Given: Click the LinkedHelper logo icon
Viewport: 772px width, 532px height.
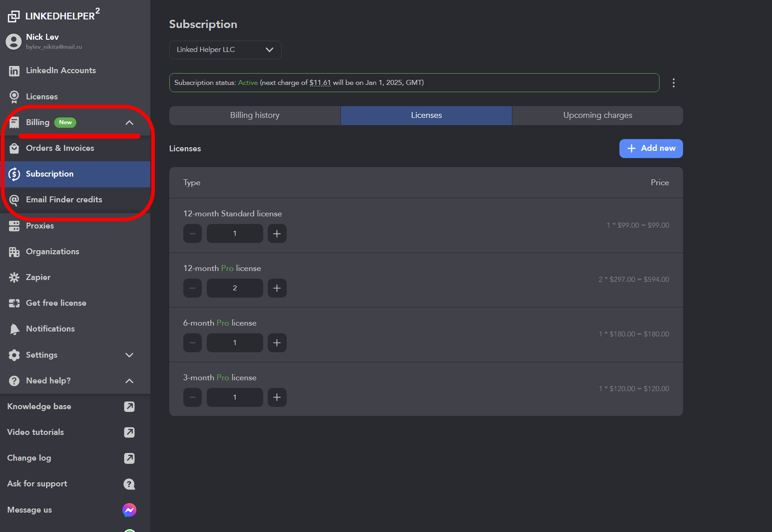Looking at the screenshot, I should click(14, 16).
